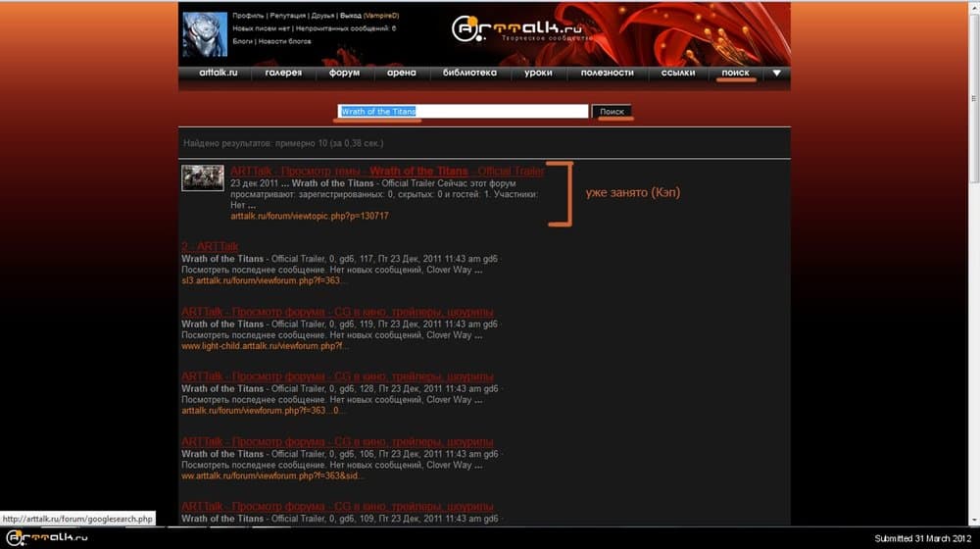The height and width of the screenshot is (549, 980).
Task: Open the галерея menu item
Action: click(x=283, y=73)
